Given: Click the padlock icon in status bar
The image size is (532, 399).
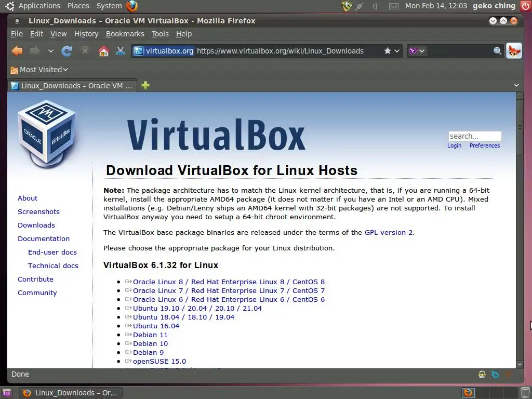Looking at the screenshot, I should pyautogui.click(x=482, y=375).
